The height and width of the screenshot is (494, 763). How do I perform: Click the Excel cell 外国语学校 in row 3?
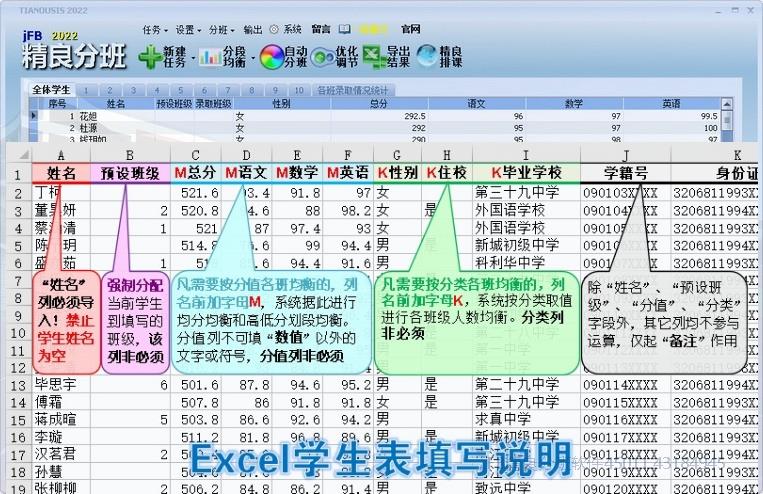[526, 210]
